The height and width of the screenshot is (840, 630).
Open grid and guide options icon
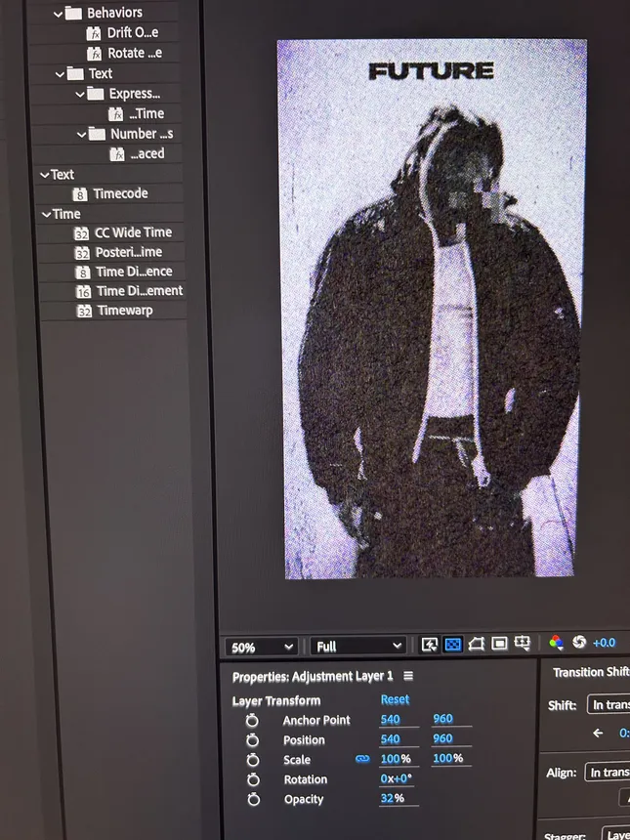coord(522,643)
